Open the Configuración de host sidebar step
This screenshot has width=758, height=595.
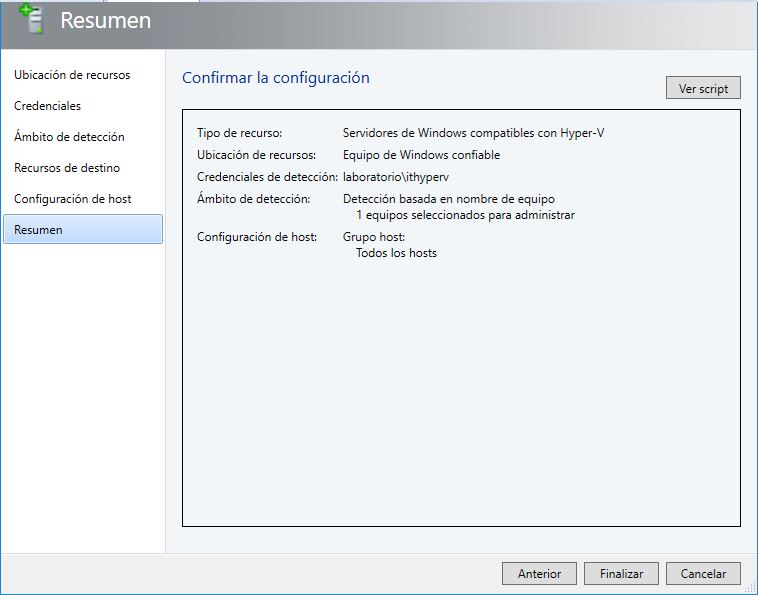click(x=73, y=199)
